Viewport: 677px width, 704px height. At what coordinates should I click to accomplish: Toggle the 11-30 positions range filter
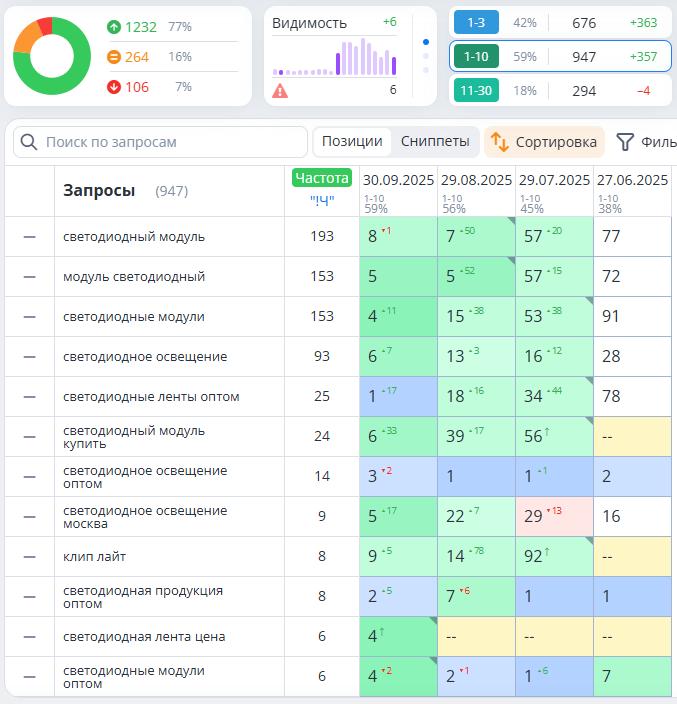tap(476, 91)
